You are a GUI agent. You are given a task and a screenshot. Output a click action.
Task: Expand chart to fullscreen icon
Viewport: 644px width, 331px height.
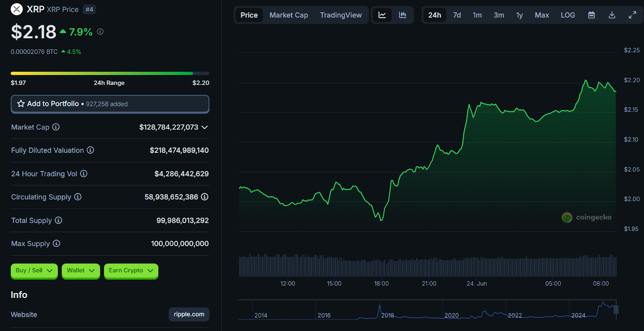click(x=632, y=15)
